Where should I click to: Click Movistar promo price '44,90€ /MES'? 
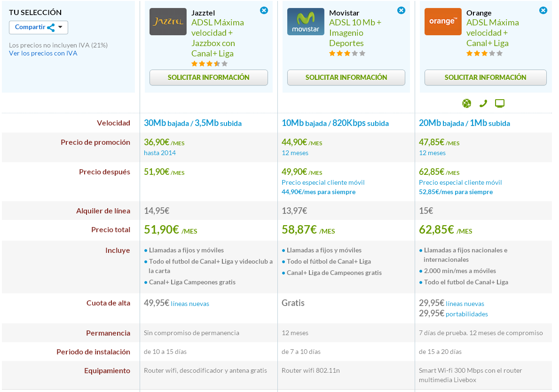[302, 142]
